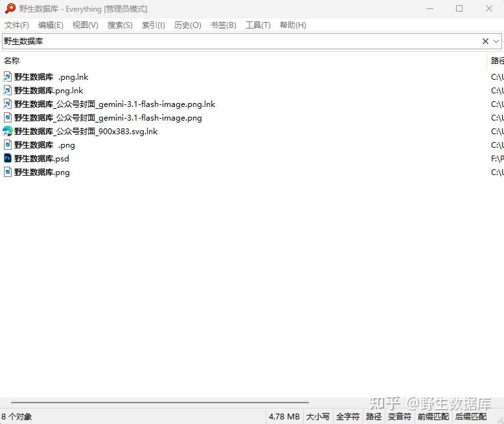Minimize the Everything window

coord(430,8)
